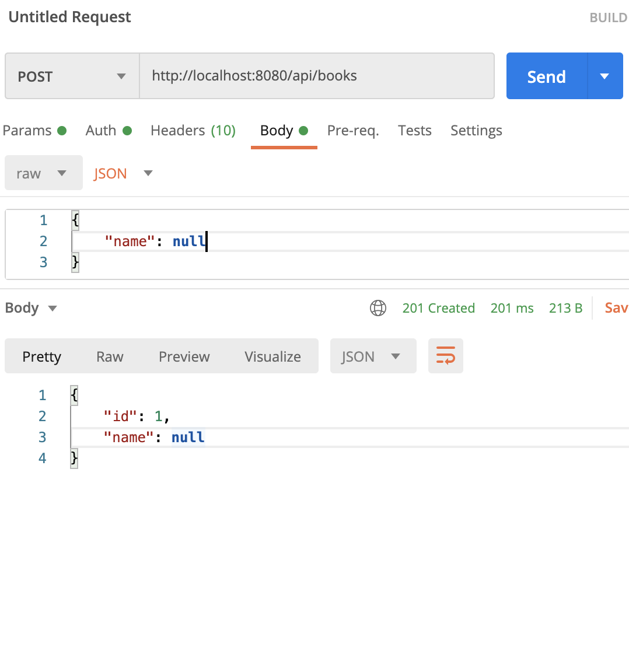Open the POST method dropdown
Viewport: 629px width, 672px height.
click(x=72, y=76)
